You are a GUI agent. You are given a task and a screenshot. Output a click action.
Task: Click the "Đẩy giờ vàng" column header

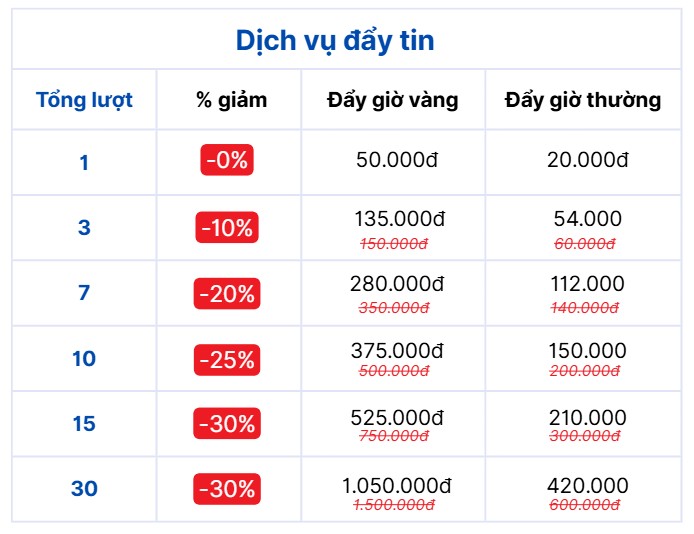tap(393, 100)
